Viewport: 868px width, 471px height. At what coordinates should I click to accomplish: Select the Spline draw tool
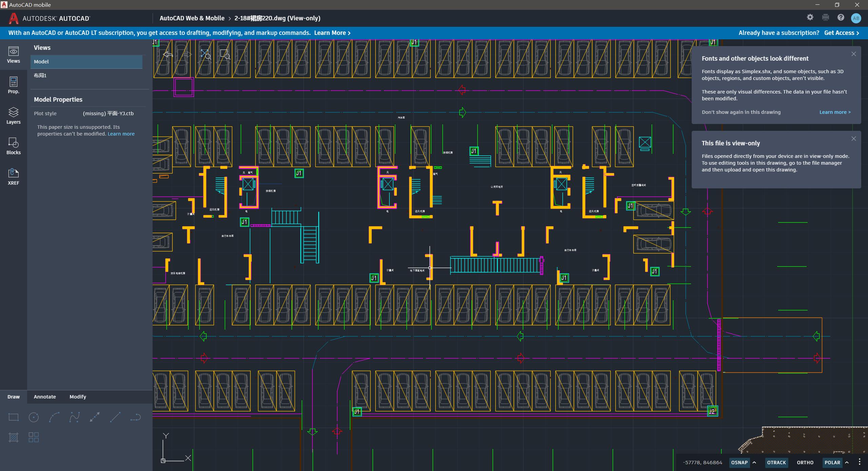tap(75, 417)
